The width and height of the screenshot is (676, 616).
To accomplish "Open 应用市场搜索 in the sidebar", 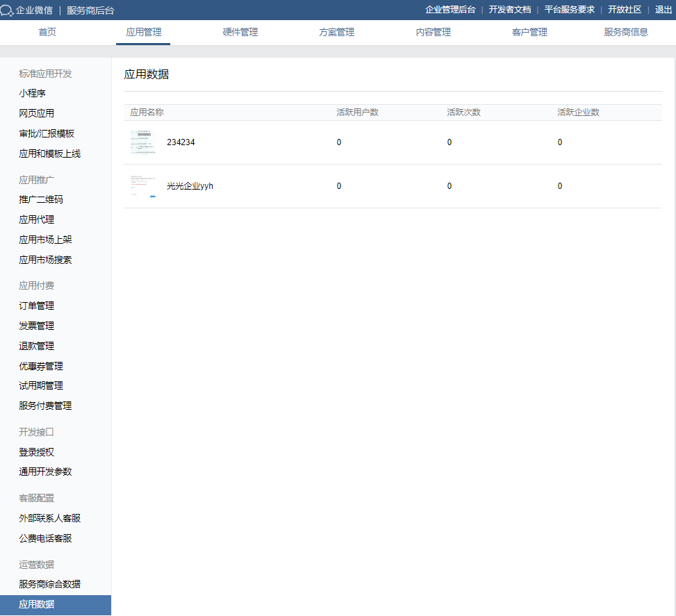I will [x=45, y=260].
